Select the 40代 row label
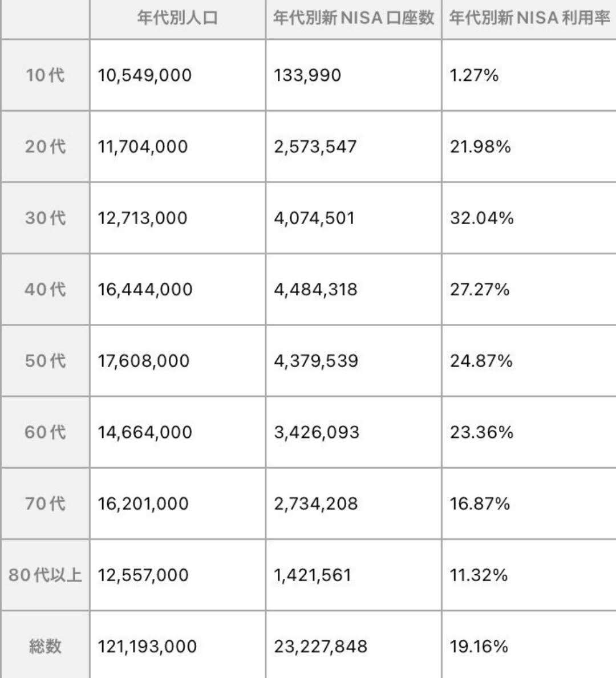616x678 pixels. click(45, 289)
